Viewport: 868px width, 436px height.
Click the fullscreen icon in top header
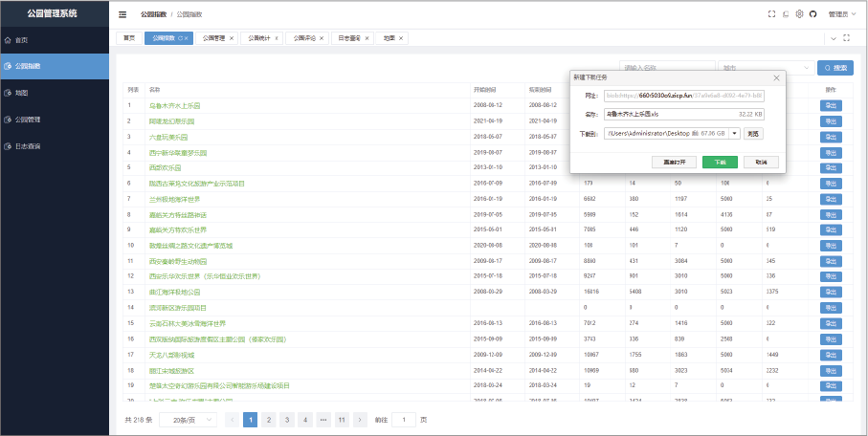(771, 14)
